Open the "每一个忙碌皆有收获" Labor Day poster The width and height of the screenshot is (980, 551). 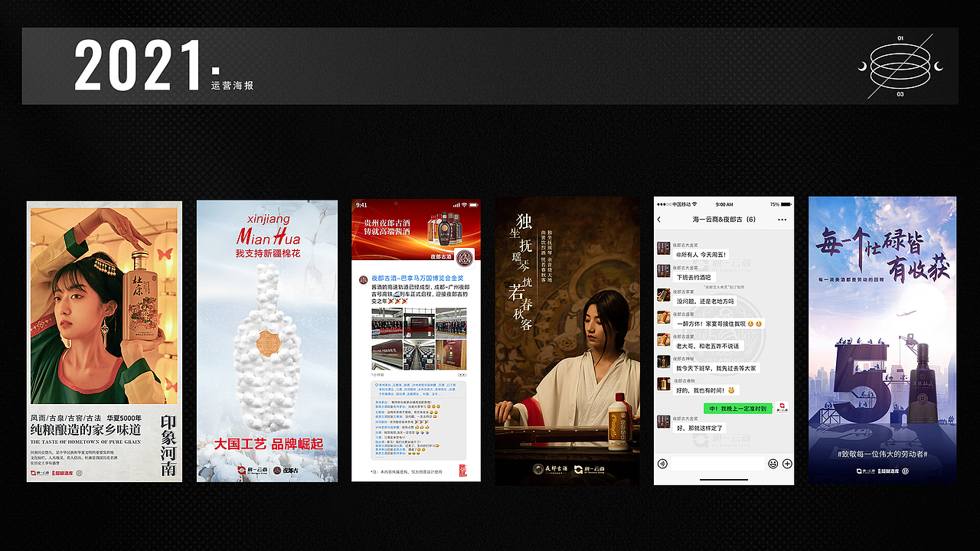pos(883,340)
